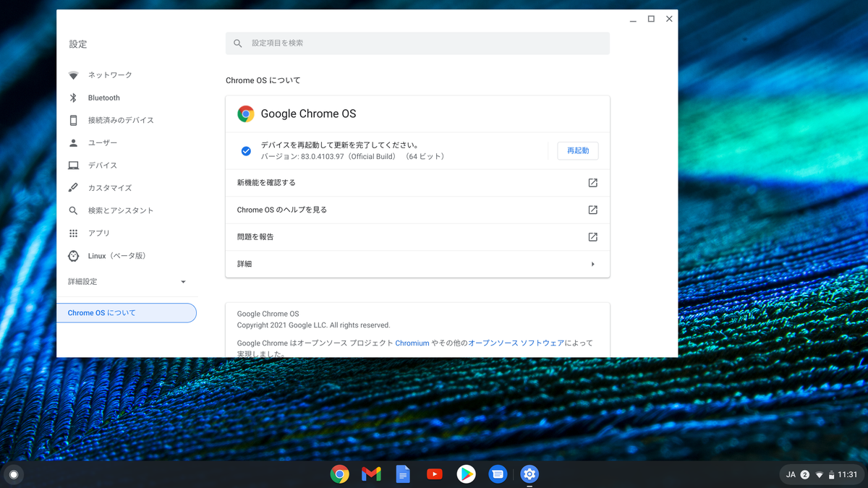Select Chrome OS について in sidebar
This screenshot has height=488, width=868.
[x=127, y=313]
